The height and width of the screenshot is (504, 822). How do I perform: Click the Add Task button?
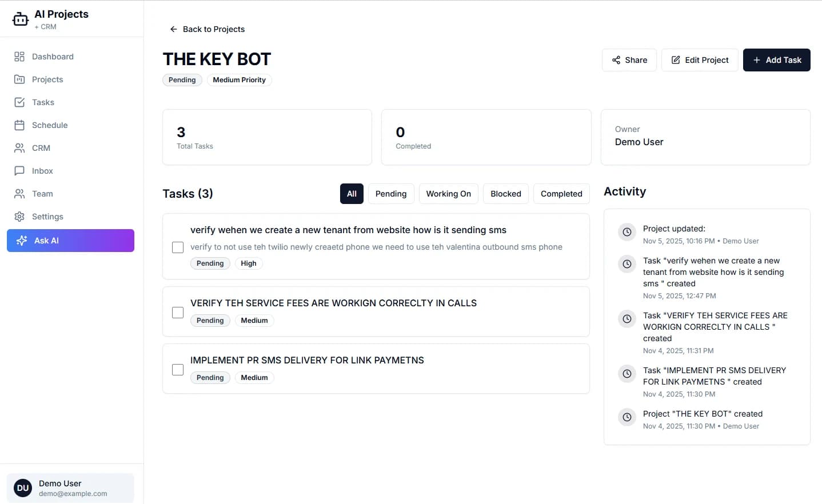tap(776, 59)
